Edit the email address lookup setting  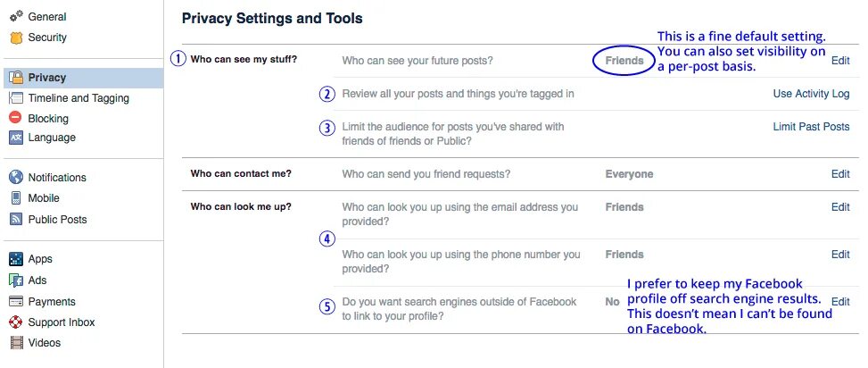click(x=840, y=207)
